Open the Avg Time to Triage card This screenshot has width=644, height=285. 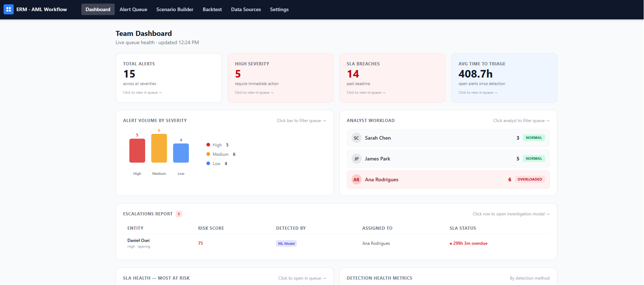click(504, 78)
